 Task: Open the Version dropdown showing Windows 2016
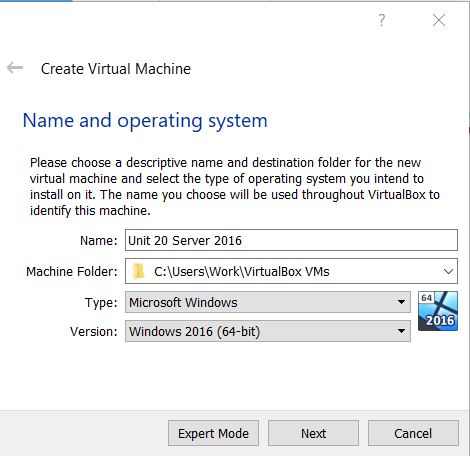[268, 331]
